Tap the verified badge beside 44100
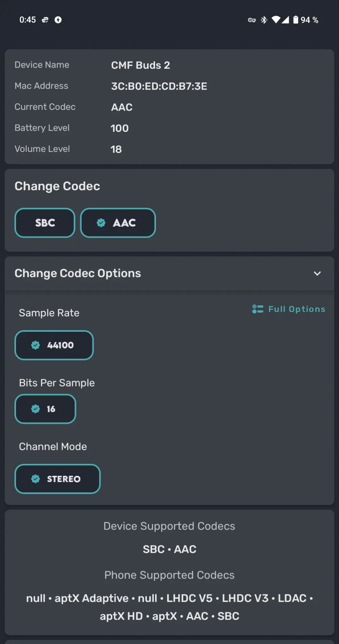Screen dimensions: 339x644 click(x=36, y=345)
